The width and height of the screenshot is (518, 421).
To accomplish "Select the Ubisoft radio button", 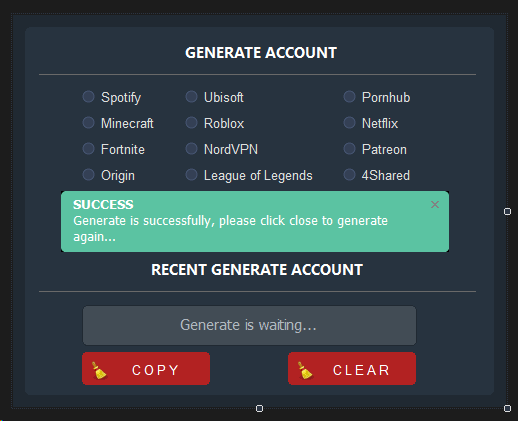I will tap(191, 97).
